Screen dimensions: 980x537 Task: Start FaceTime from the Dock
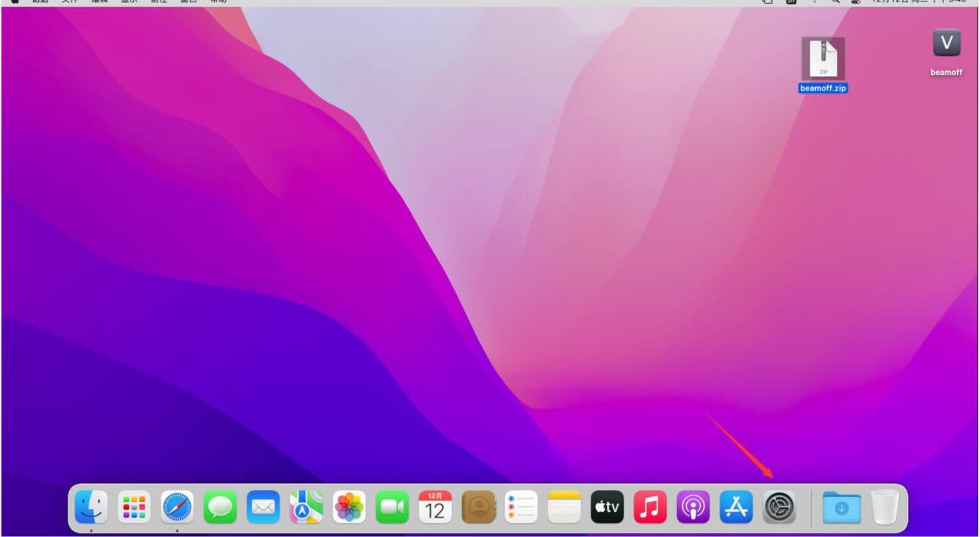point(392,508)
